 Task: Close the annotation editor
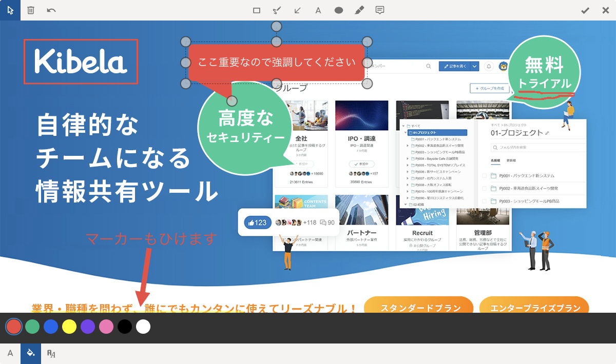[x=605, y=10]
